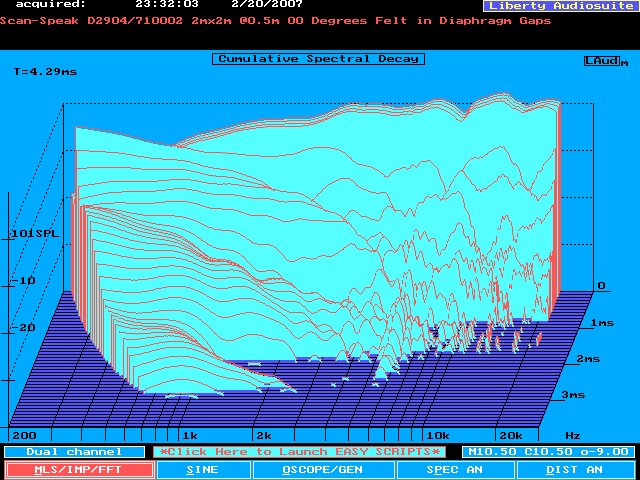Switch to the SINE tab
The image size is (640, 480).
[x=203, y=469]
